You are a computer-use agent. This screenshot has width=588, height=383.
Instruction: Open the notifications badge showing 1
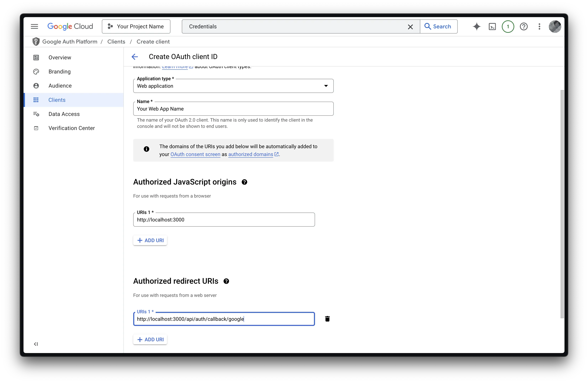pos(508,26)
